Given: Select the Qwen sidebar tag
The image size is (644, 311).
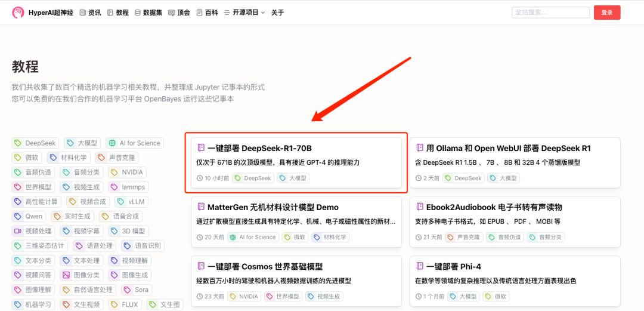Looking at the screenshot, I should [29, 216].
